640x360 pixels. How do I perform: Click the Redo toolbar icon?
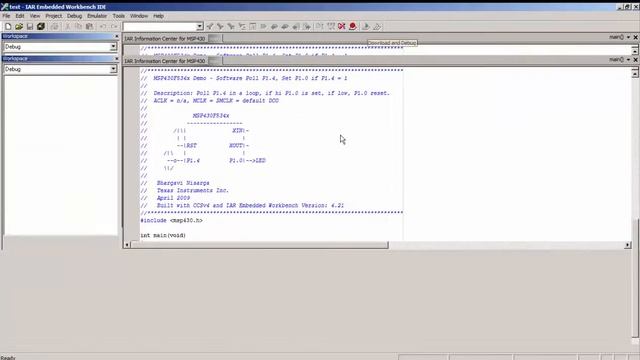tap(113, 27)
